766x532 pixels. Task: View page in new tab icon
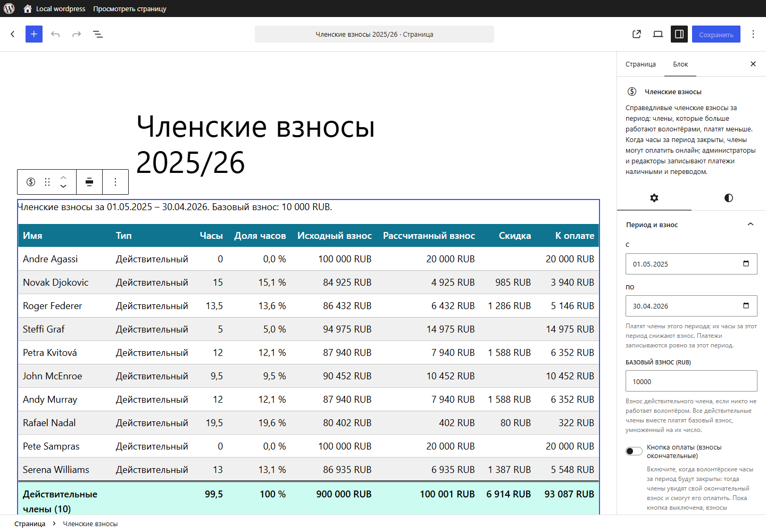[x=637, y=34]
